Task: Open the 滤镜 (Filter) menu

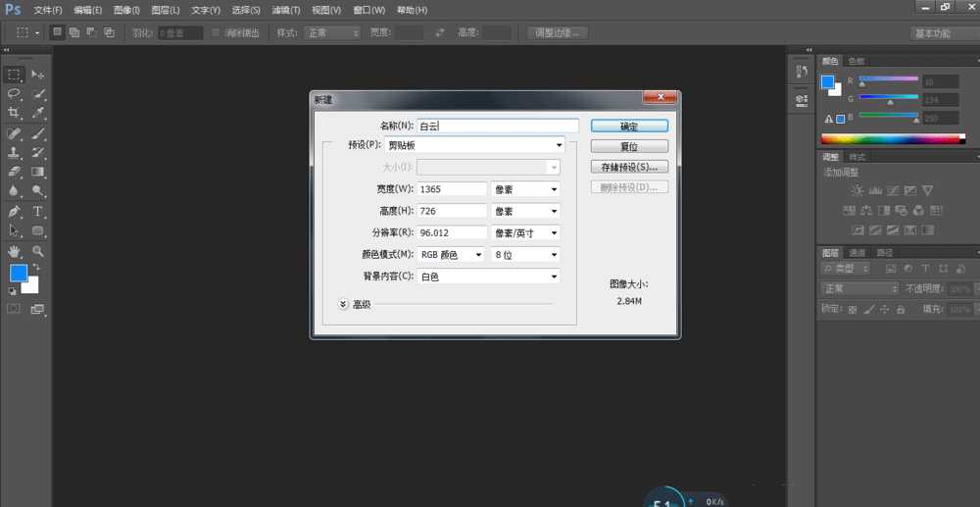Action: [x=285, y=10]
